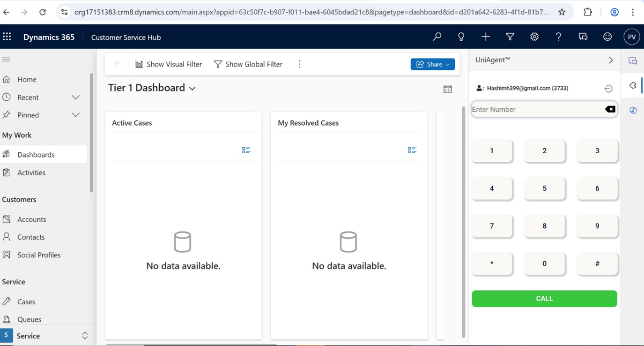Open the advanced find funnel icon
This screenshot has width=644, height=346.
tap(510, 37)
